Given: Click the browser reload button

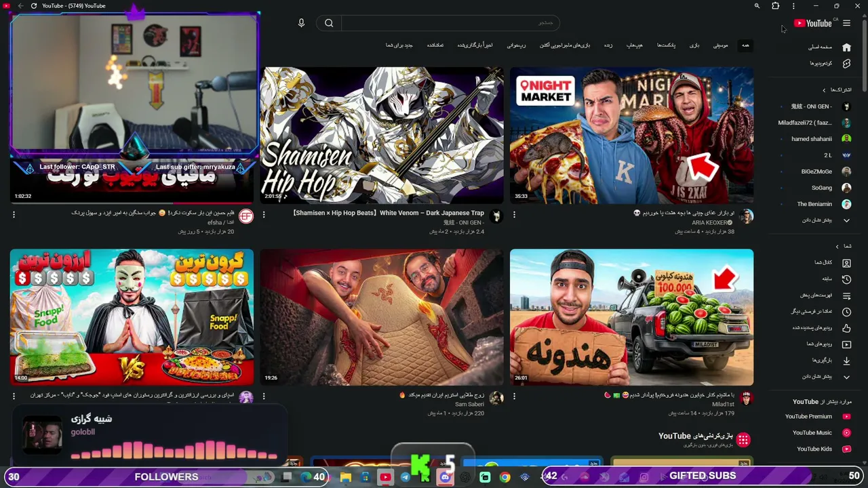Looking at the screenshot, I should click(33, 6).
